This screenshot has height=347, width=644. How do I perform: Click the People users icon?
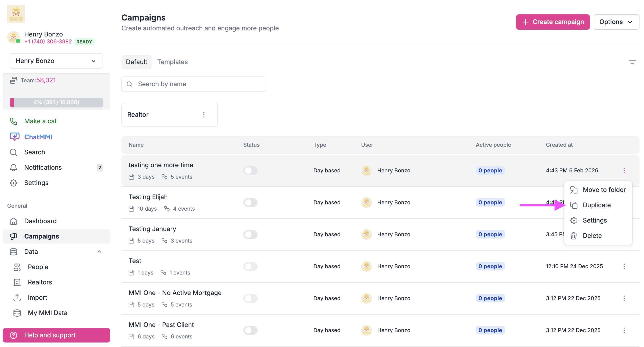click(x=17, y=267)
